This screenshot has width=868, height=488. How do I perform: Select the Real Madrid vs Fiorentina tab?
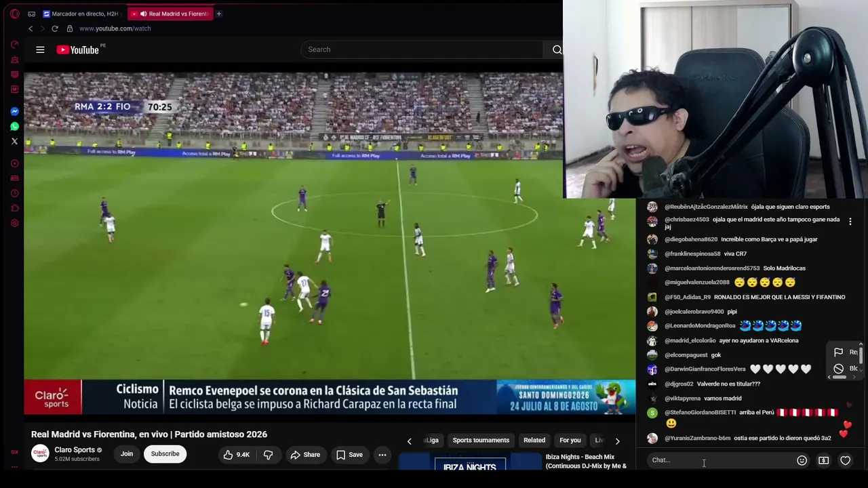(x=170, y=14)
